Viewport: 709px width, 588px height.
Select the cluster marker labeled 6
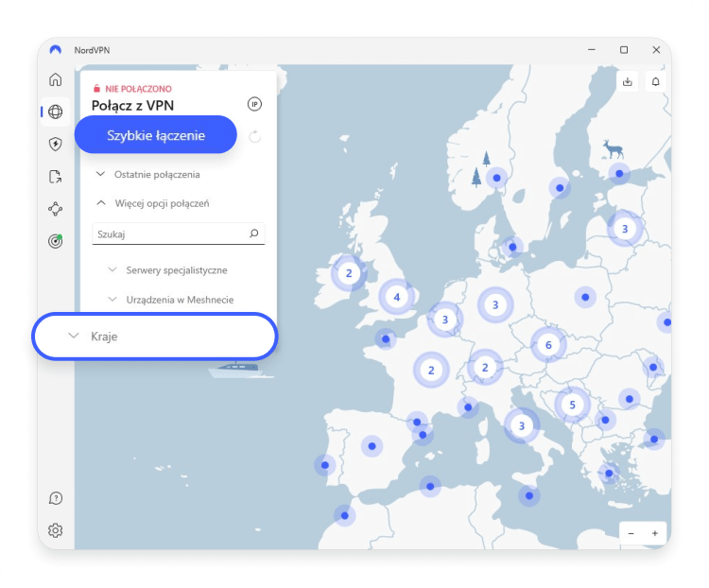coord(548,345)
